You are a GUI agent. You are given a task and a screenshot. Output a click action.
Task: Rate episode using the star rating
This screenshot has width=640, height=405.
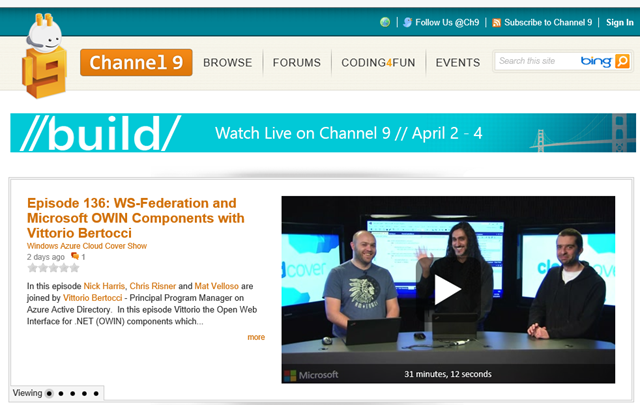[53, 268]
